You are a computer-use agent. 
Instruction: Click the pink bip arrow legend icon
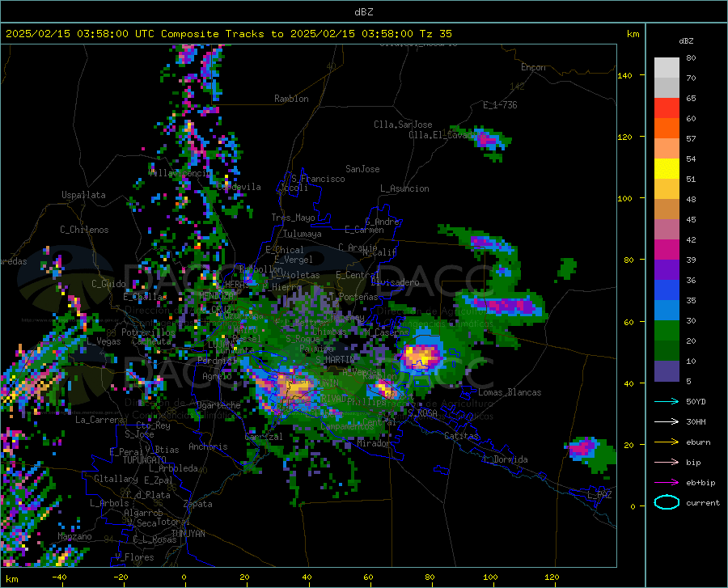[667, 463]
